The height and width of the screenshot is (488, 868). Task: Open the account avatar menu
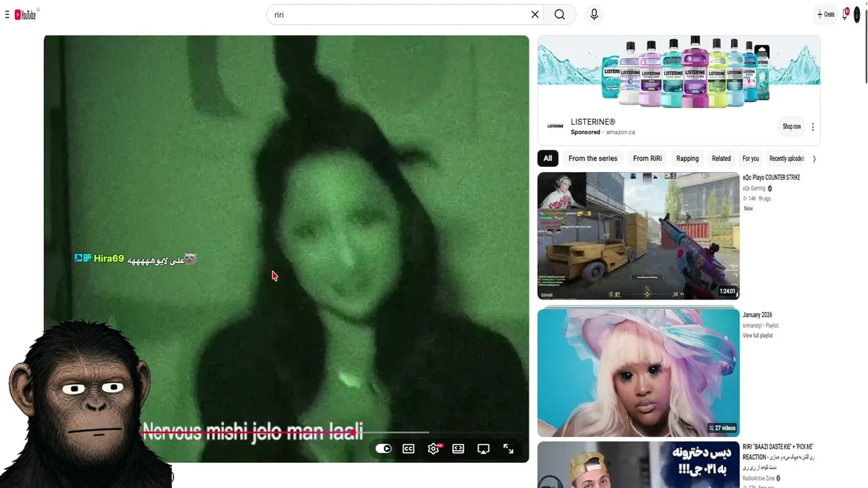(857, 14)
